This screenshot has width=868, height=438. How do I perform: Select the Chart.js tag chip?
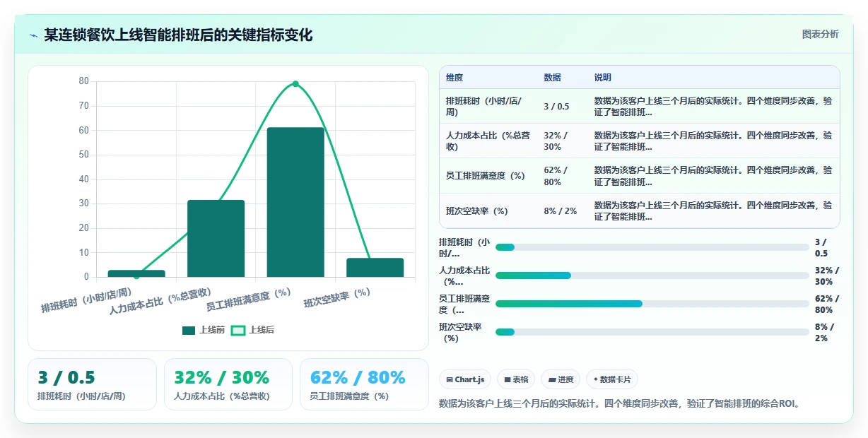[465, 379]
